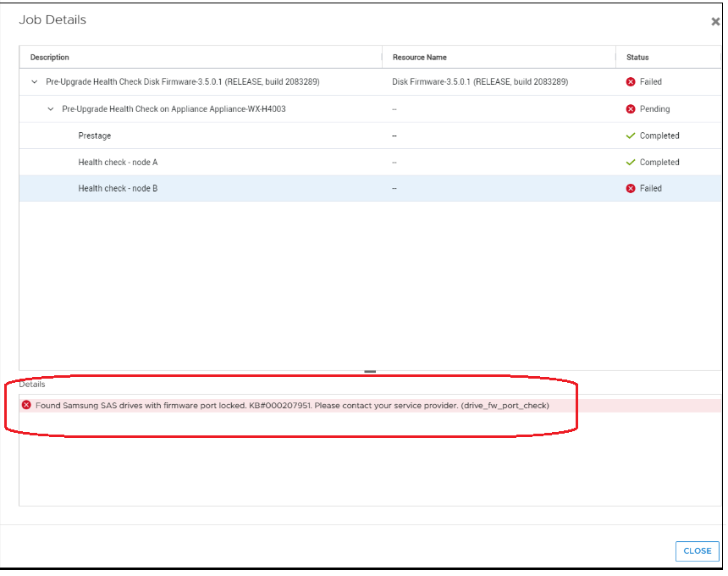728x576 pixels.
Task: Click the Completed checkmark for Health check node A
Action: (x=629, y=162)
